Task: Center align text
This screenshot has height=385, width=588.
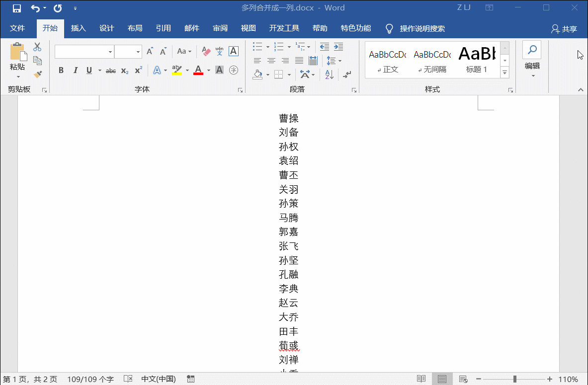Action: [271, 61]
